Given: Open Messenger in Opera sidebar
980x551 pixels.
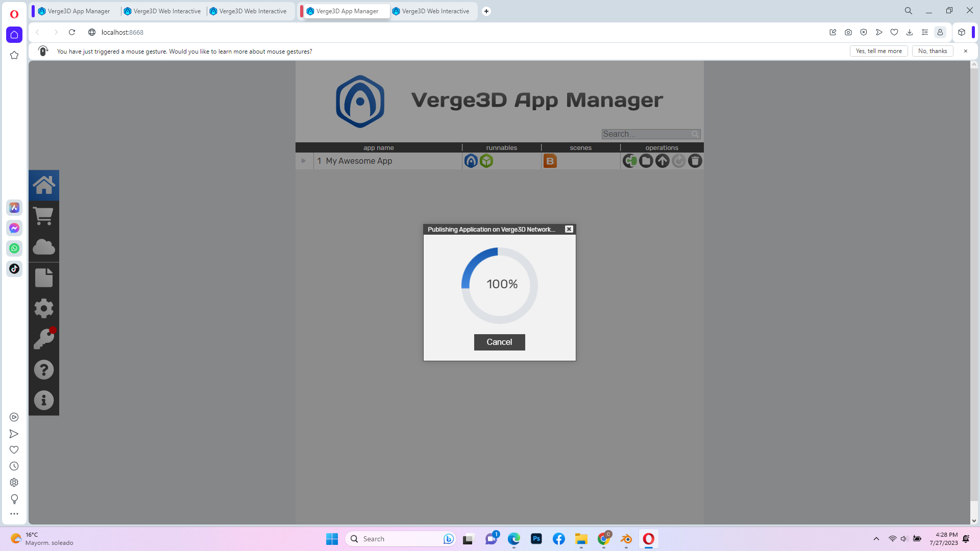Looking at the screenshot, I should [14, 228].
